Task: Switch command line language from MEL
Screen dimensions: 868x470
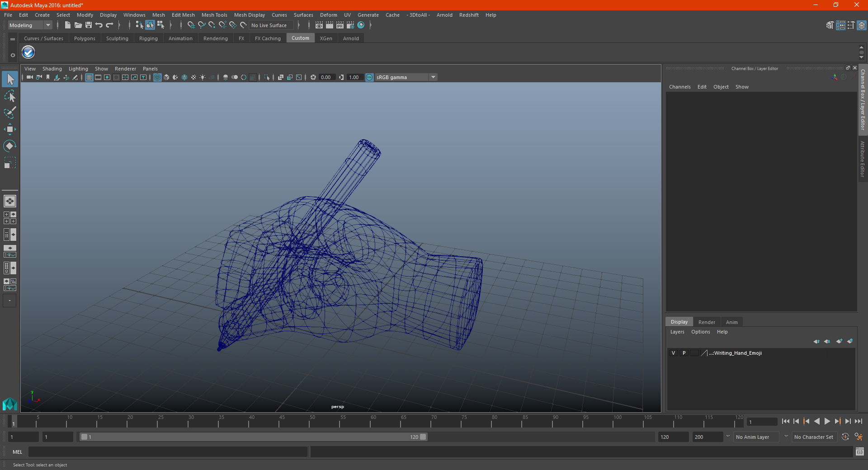Action: pos(18,452)
